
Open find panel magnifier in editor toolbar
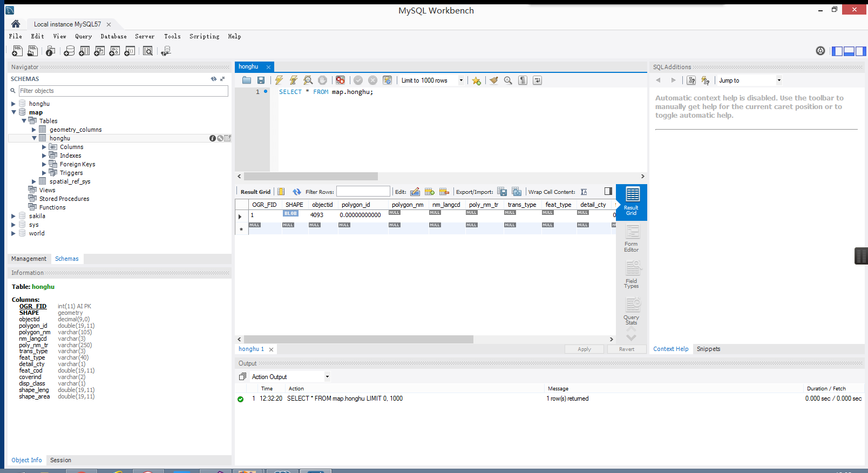pyautogui.click(x=508, y=80)
